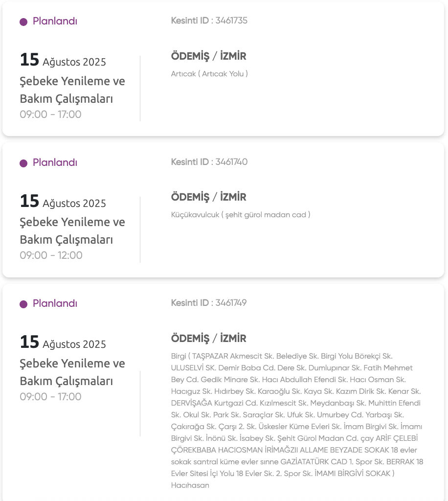Click the purple status dot for outage 3461749

click(23, 304)
